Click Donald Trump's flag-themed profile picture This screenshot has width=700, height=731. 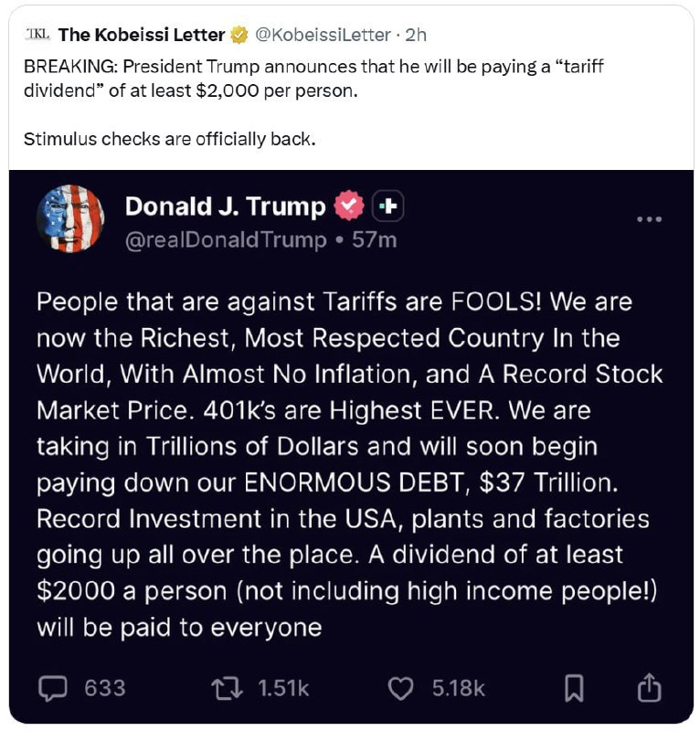tap(71, 217)
